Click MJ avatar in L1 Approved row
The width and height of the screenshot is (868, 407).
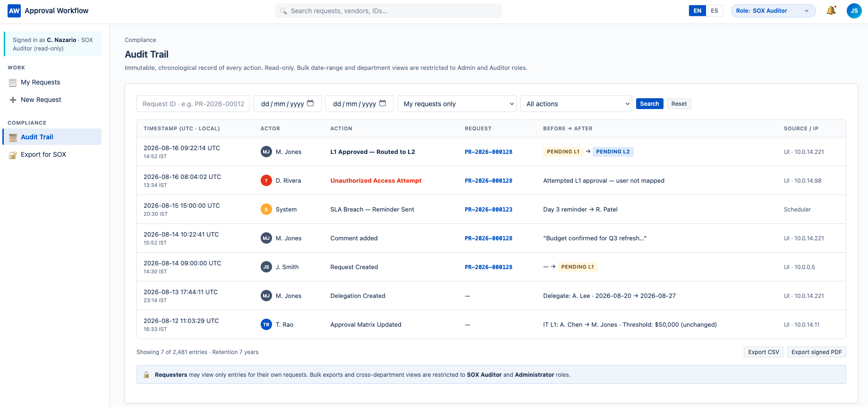point(266,152)
